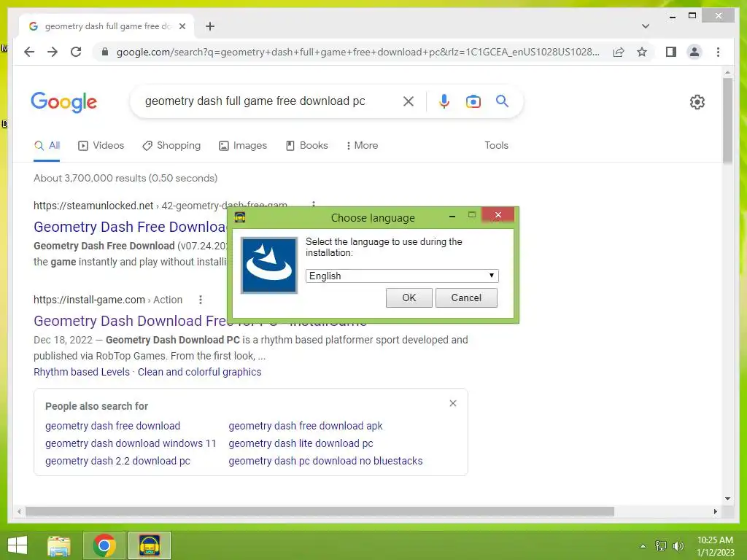Reload the Google search page
747x560 pixels.
(x=76, y=52)
